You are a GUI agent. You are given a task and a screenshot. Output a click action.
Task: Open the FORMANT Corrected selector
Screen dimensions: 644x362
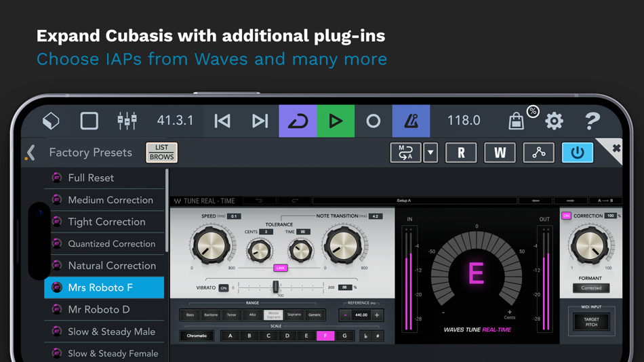(x=591, y=288)
